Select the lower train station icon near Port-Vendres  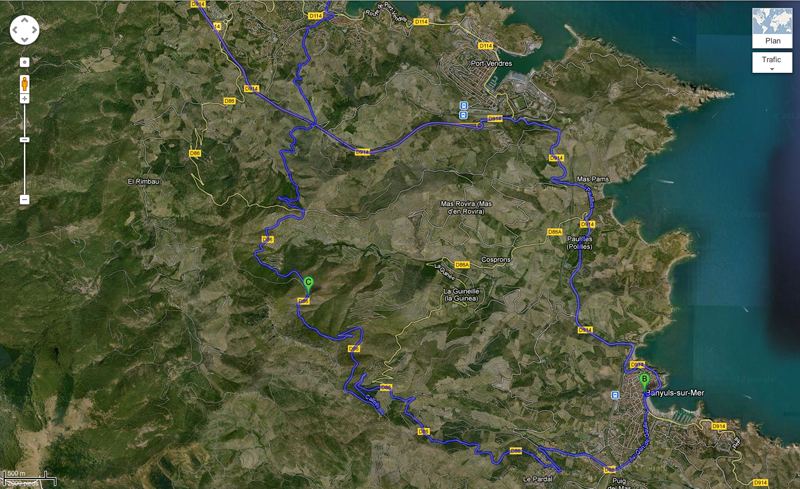coord(463,114)
